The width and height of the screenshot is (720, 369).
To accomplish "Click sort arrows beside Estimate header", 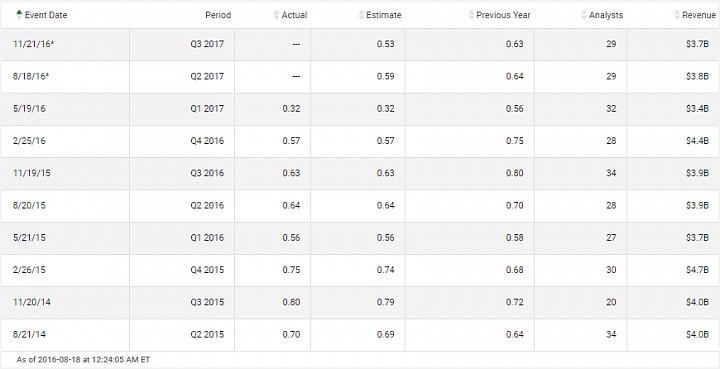I will coord(361,15).
